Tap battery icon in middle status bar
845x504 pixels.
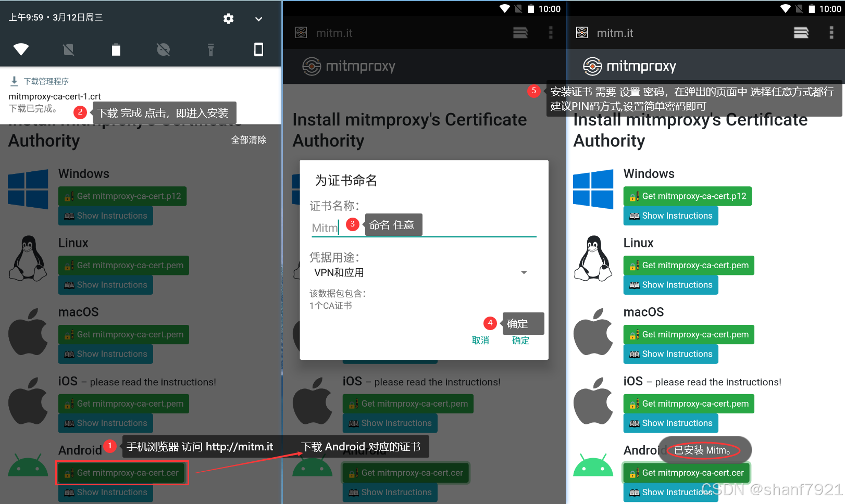click(531, 9)
